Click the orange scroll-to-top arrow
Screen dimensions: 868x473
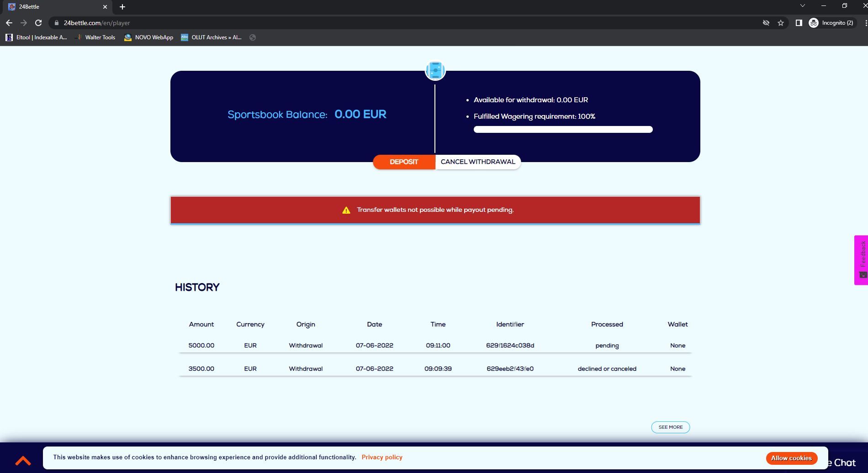pyautogui.click(x=23, y=461)
